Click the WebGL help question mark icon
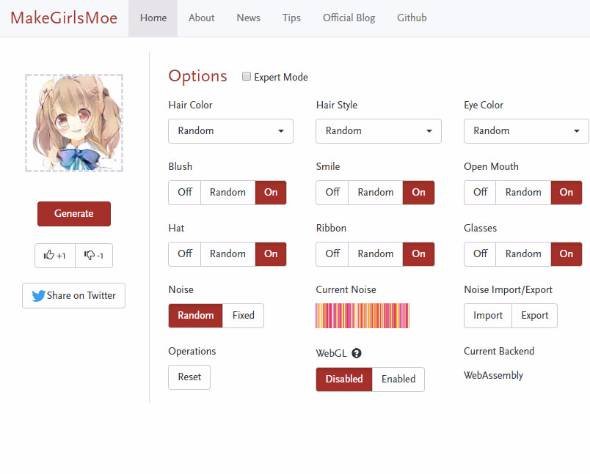The height and width of the screenshot is (474, 590). pyautogui.click(x=356, y=353)
